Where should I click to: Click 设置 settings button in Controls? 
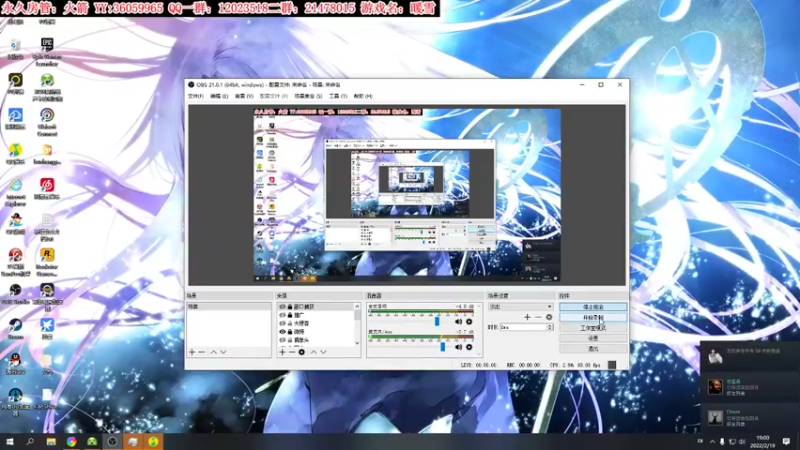(x=593, y=338)
